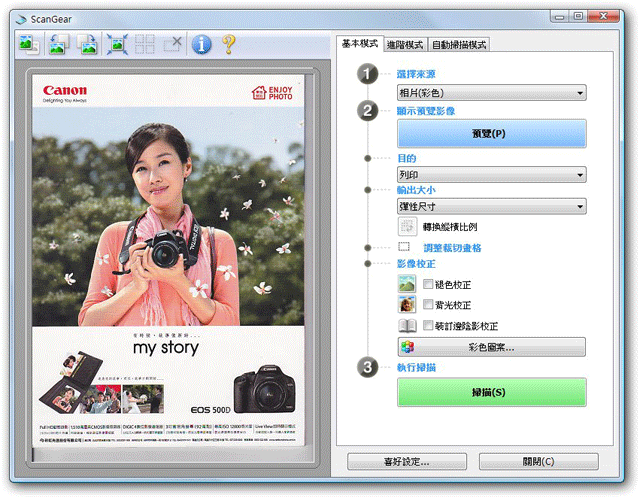Minimize the ScanGear window
This screenshot has width=640, height=498.
(x=560, y=16)
